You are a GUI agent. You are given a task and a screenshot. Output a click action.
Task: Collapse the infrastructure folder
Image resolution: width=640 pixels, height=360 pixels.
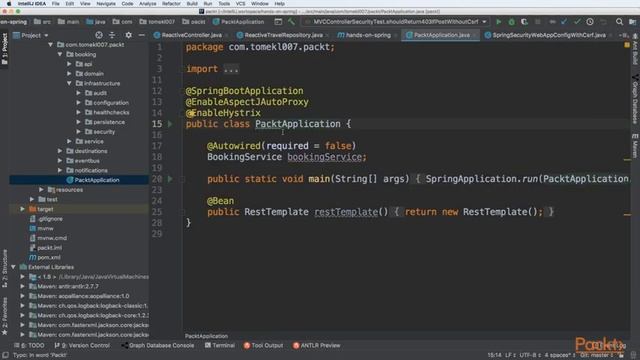click(x=69, y=83)
